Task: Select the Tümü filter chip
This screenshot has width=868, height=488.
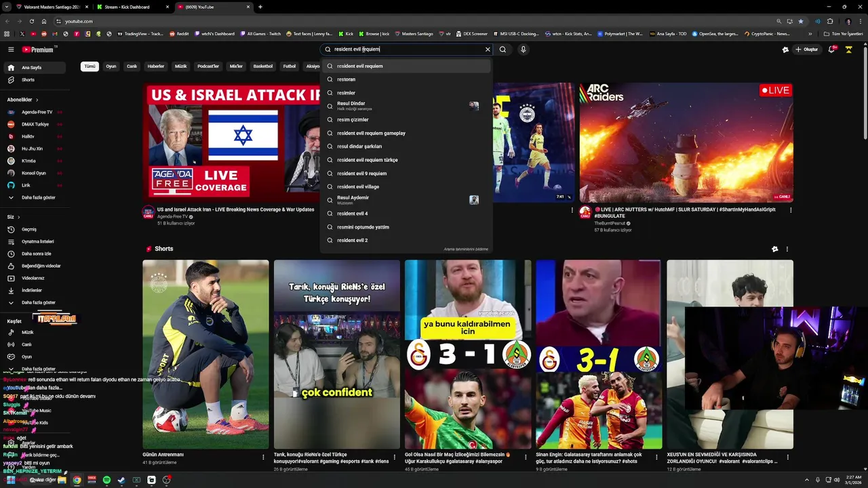Action: tap(90, 66)
